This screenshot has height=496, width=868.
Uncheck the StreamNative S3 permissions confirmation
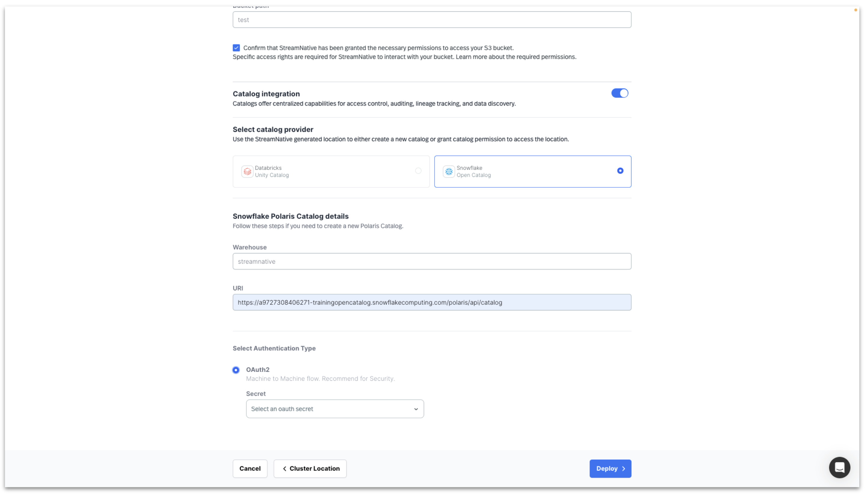coord(236,48)
